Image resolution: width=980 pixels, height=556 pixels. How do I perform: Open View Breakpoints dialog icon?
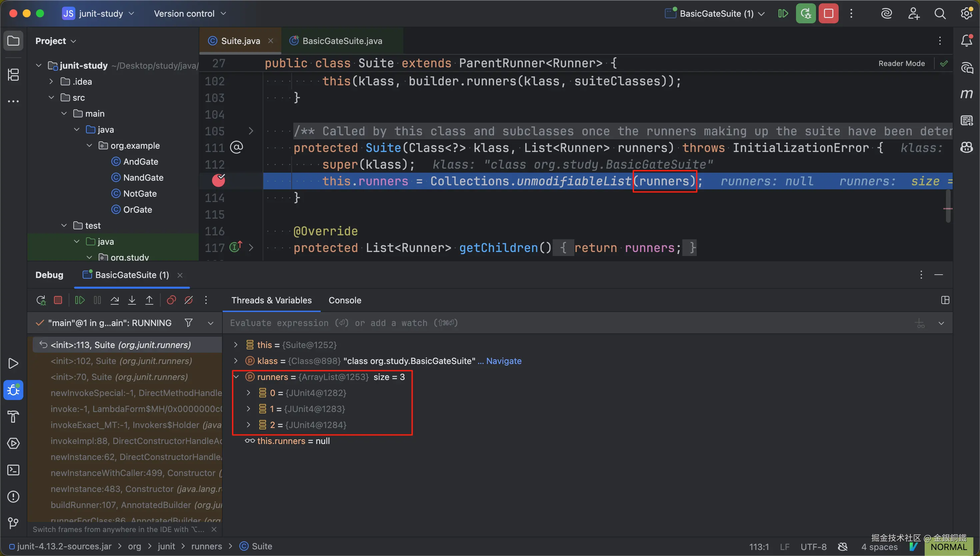[171, 300]
